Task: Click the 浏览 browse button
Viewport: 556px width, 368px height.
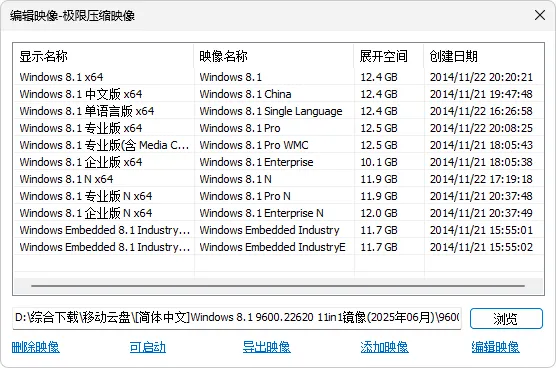Action: (506, 318)
